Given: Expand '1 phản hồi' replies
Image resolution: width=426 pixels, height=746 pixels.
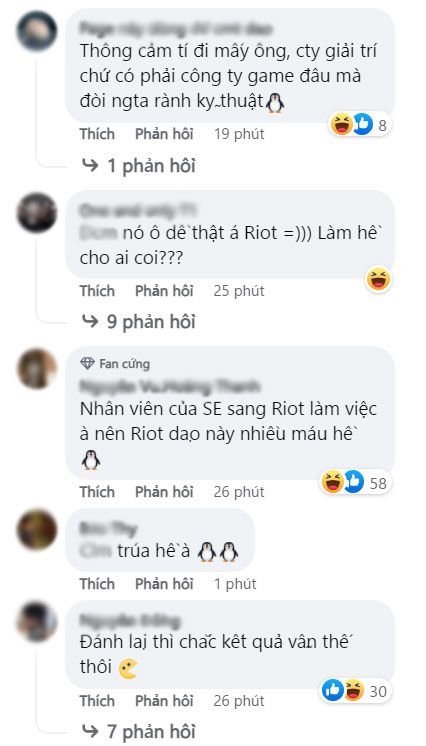Looking at the screenshot, I should click(x=139, y=166).
